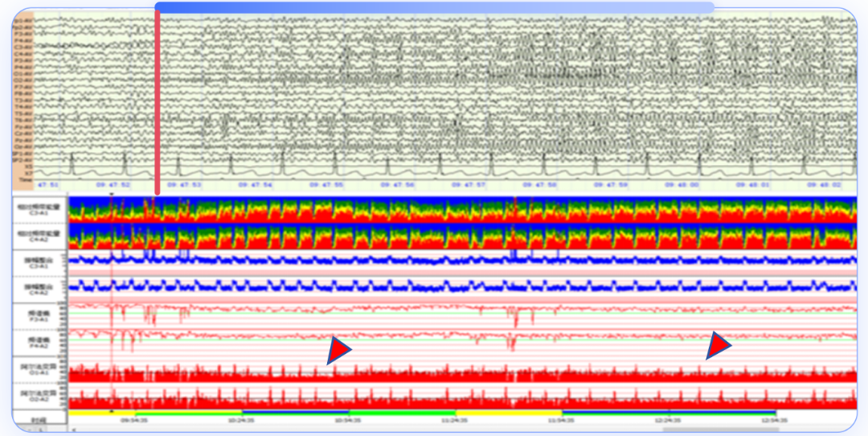Viewport: 868px width, 436px height.
Task: Click the 09:54:35 trend time label
Action: (134, 421)
